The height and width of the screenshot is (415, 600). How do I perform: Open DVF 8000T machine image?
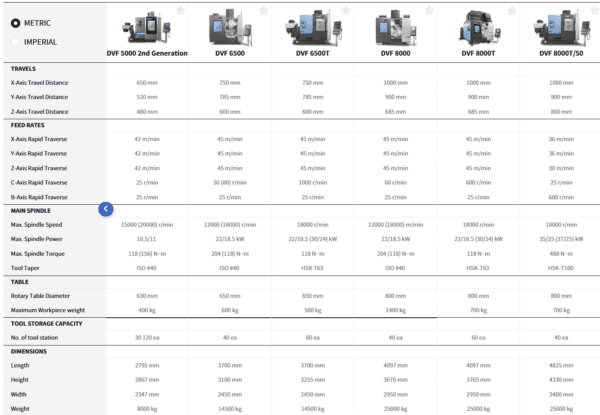click(x=478, y=27)
